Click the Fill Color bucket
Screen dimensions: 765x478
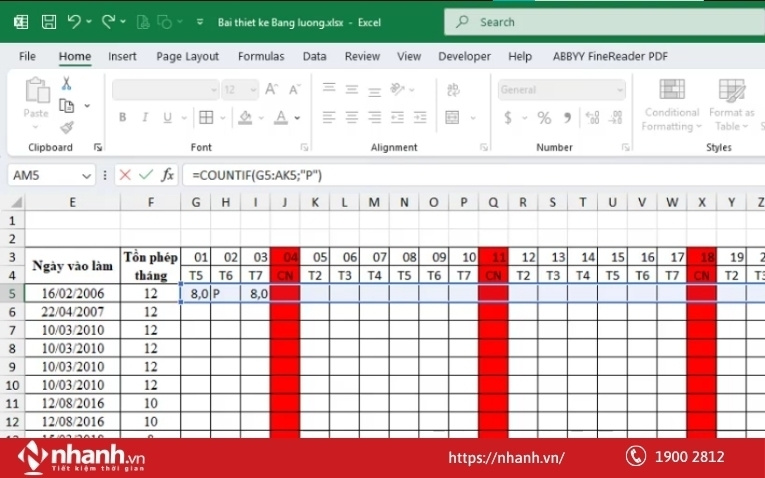click(x=245, y=117)
